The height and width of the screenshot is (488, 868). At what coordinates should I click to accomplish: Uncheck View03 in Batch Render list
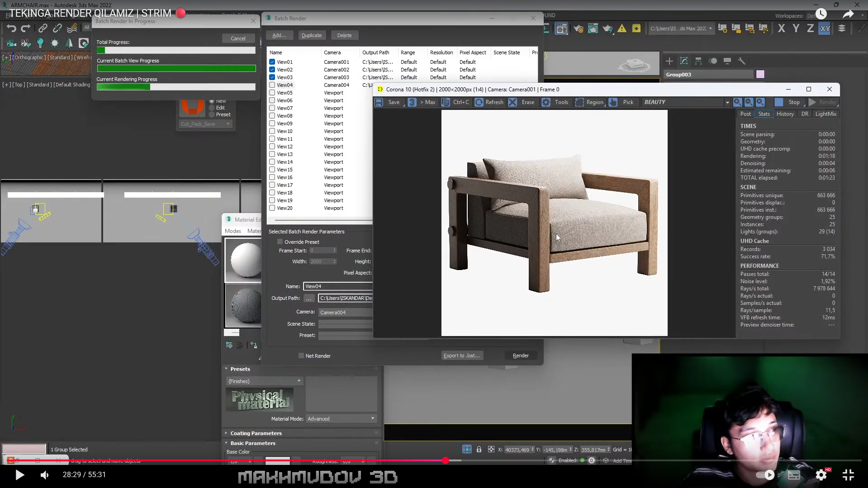tap(272, 77)
